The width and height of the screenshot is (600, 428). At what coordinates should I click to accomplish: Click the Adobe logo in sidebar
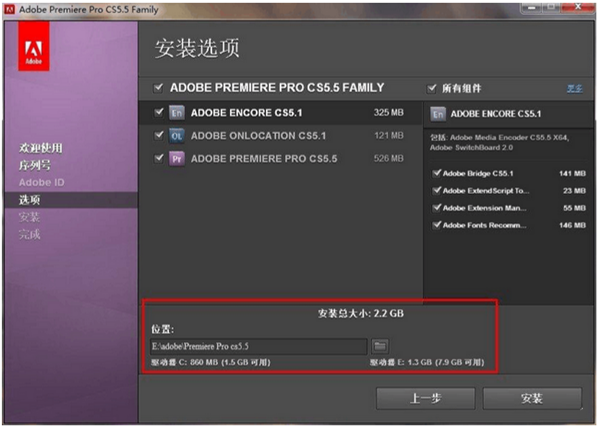coord(34,46)
